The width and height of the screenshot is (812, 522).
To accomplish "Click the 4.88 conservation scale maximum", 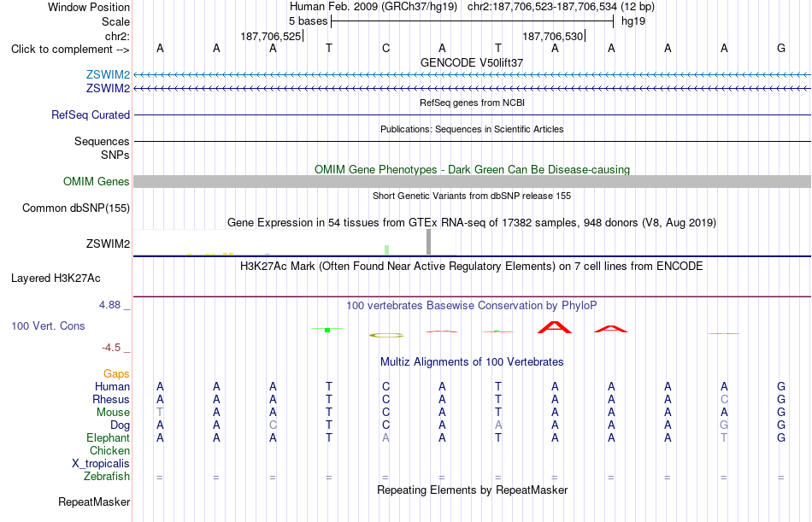I will point(109,305).
